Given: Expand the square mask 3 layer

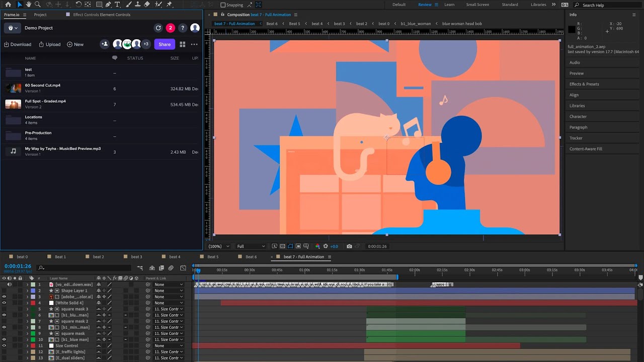Looking at the screenshot, I should coord(27,309).
